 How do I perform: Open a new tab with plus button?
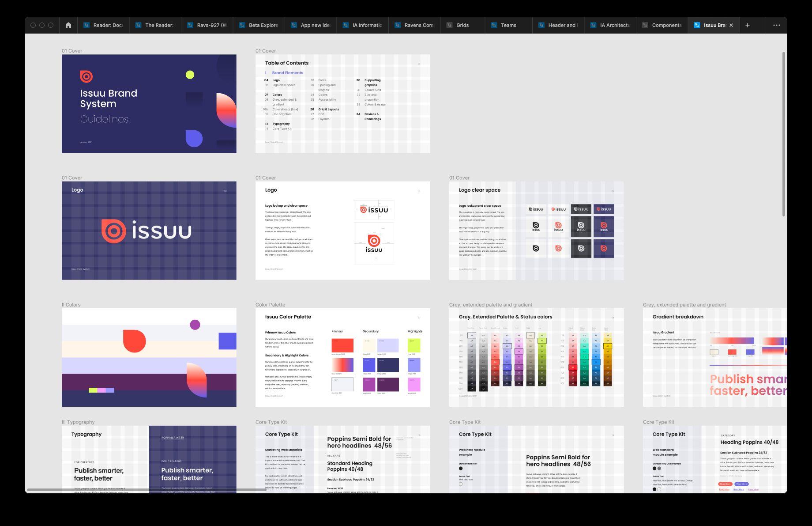click(x=748, y=25)
